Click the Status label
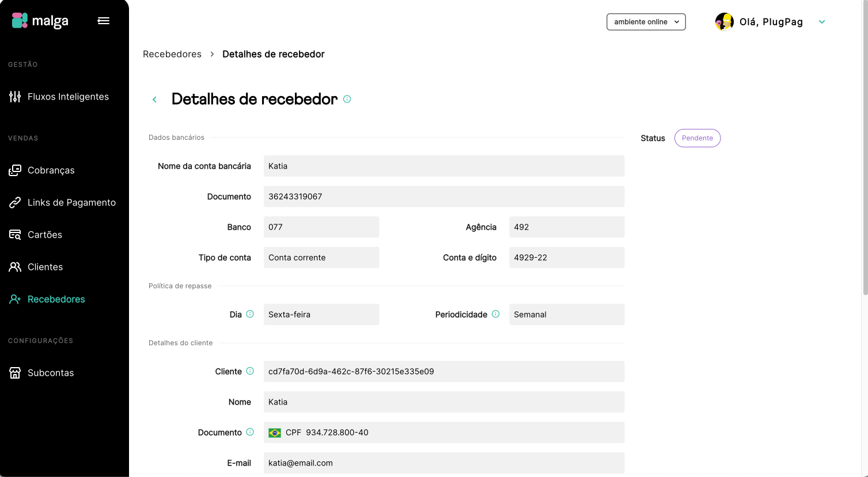Screen dimensions: 868x477 (x=653, y=138)
